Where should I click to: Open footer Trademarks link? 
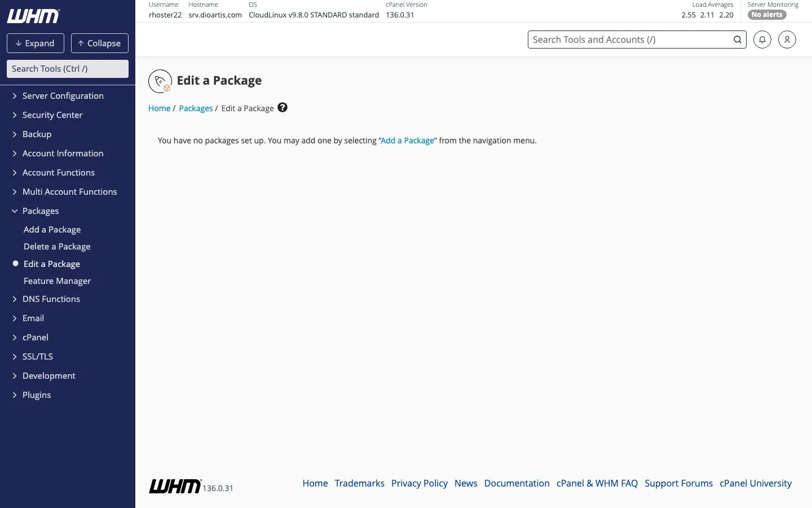pyautogui.click(x=359, y=483)
